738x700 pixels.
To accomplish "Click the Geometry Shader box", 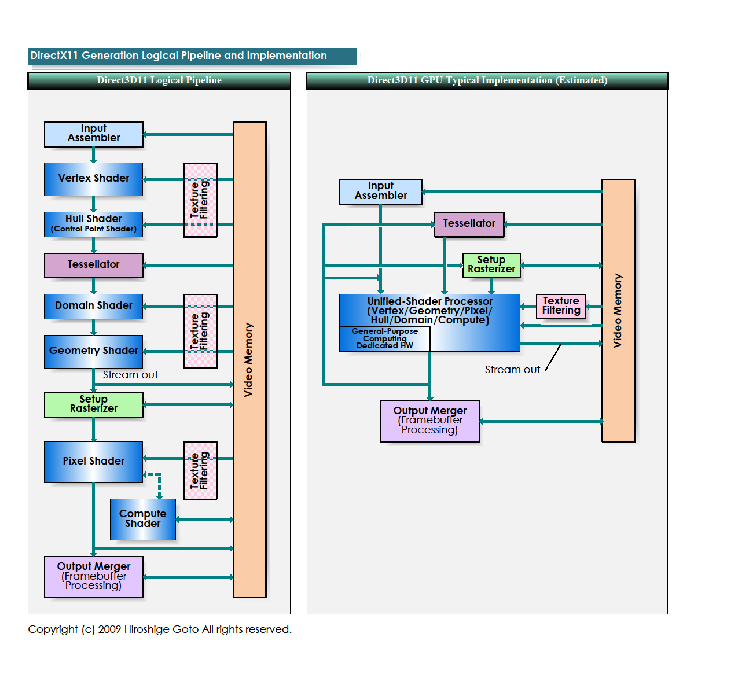I will (x=94, y=351).
